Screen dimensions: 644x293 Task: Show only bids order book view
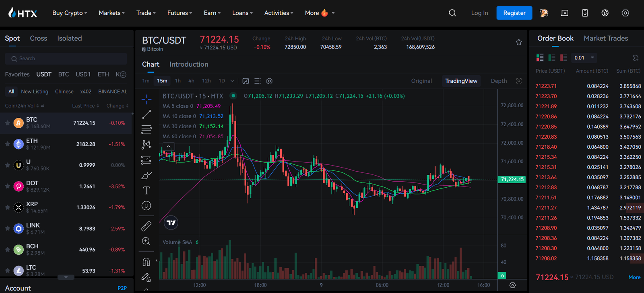[x=552, y=58]
